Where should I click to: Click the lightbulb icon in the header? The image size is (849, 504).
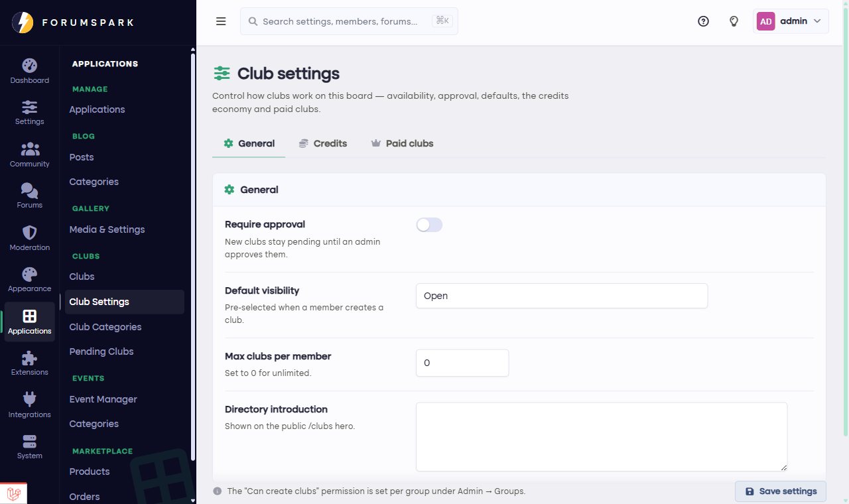[x=734, y=21]
